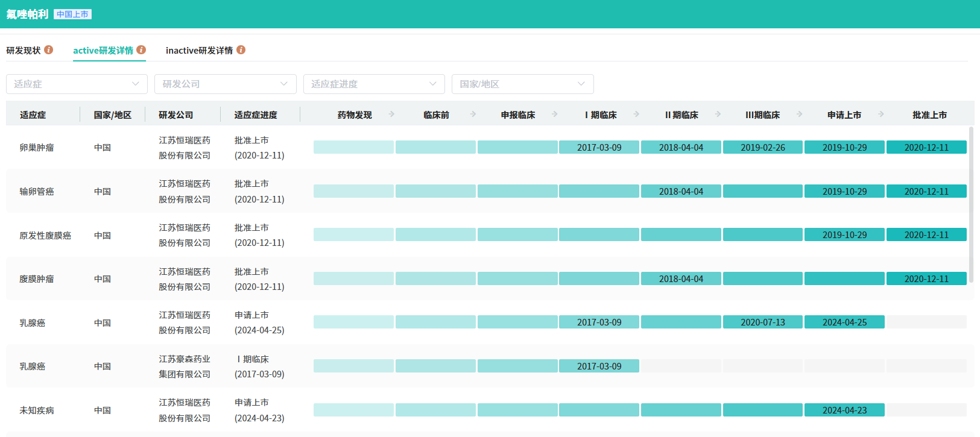The width and height of the screenshot is (980, 437).
Task: Click arrow icon between III期临床 and 申请上市
Action: coord(800,114)
